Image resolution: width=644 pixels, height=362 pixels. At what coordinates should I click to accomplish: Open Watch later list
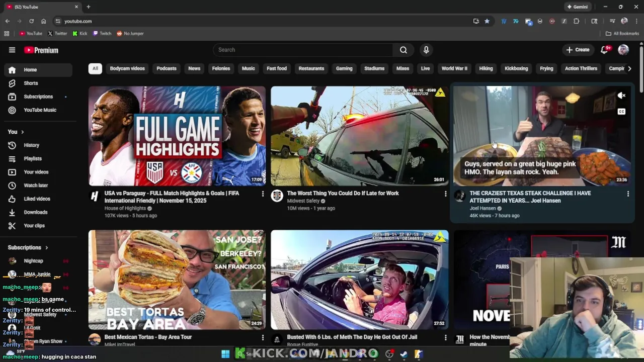pos(37,186)
